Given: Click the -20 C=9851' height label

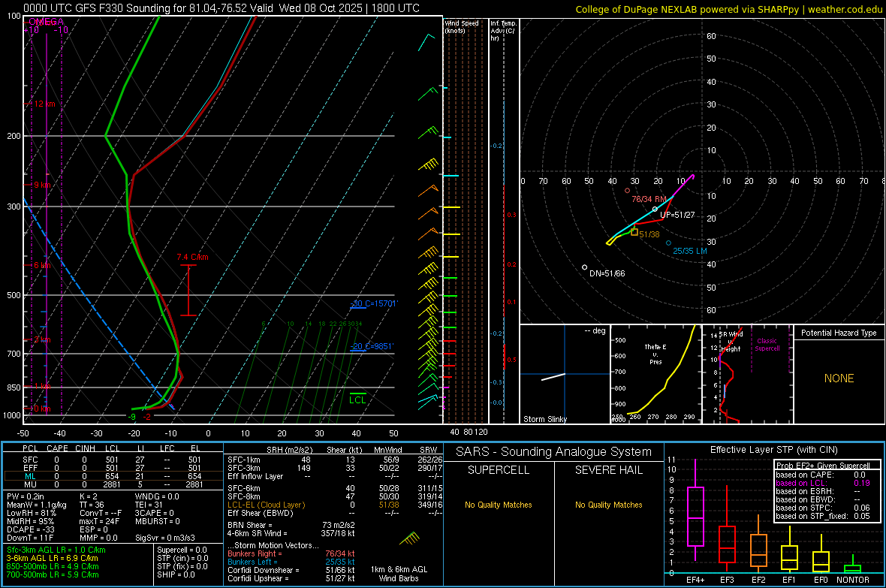Looking at the screenshot, I should click(372, 347).
